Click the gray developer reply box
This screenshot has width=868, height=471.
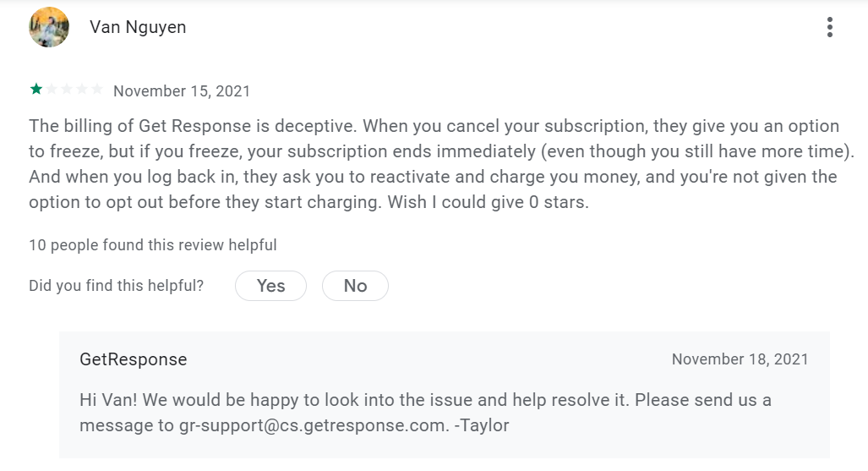coord(445,395)
